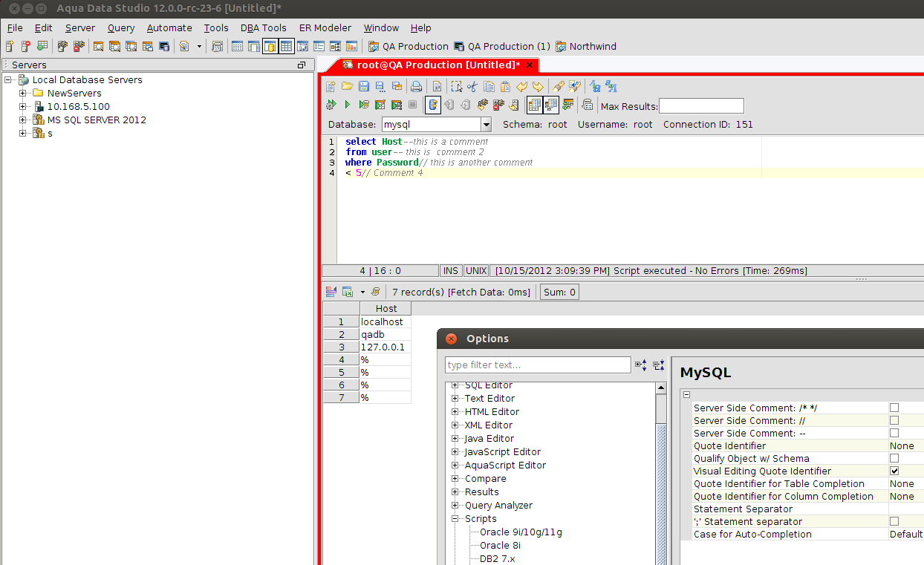924x565 pixels.
Task: Enable Server Side Comment -- checkbox
Action: (x=894, y=433)
